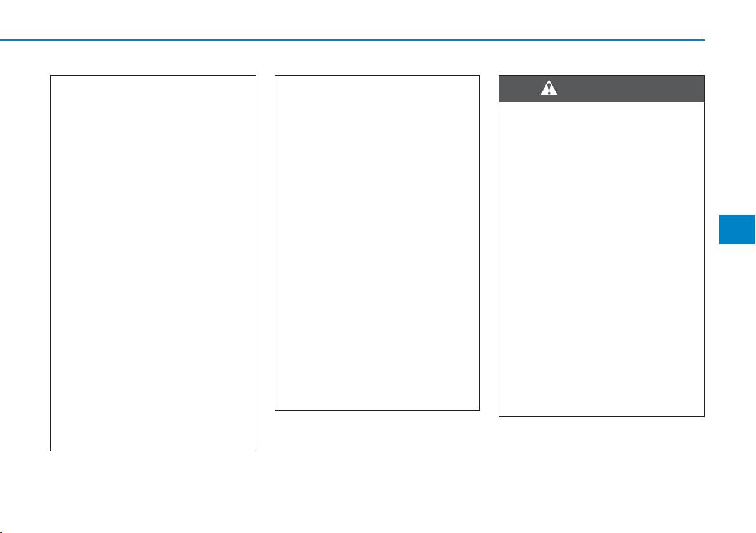Viewport: 756px width, 533px height.
Task: Click blank margin above the blue line
Action: click(x=352, y=19)
